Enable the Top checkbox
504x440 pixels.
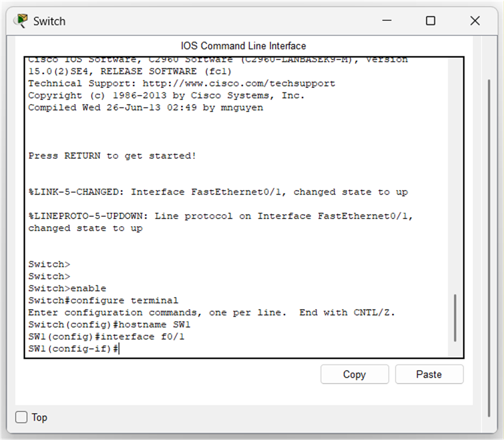click(21, 417)
